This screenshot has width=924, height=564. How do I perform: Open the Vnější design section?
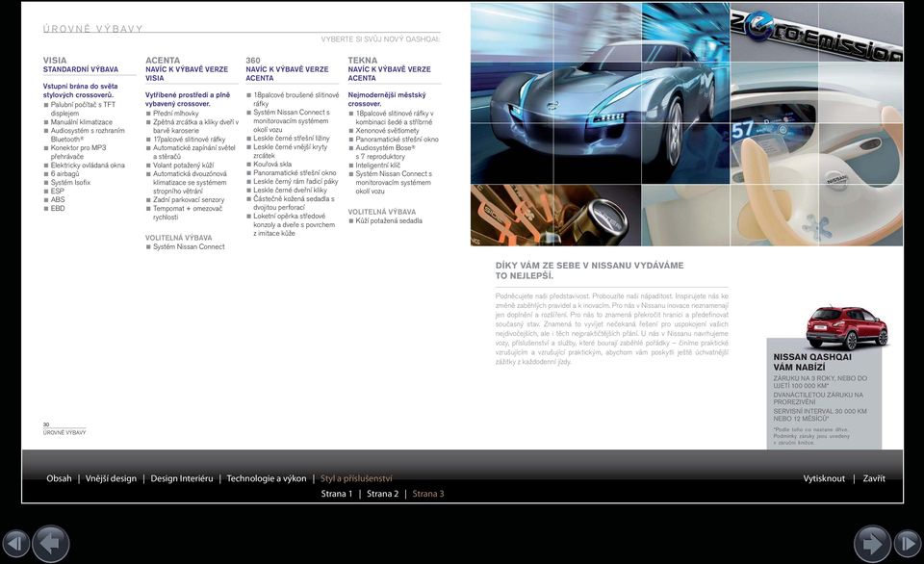click(111, 478)
